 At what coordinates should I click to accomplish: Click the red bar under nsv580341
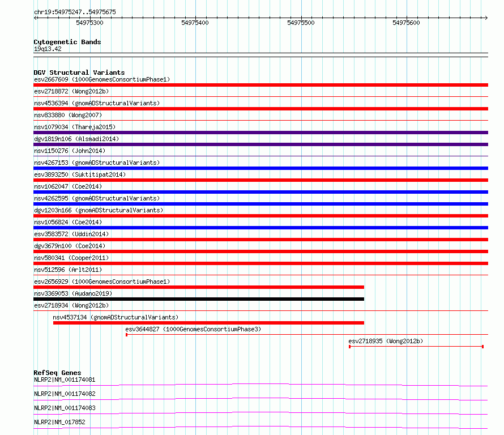(x=260, y=263)
